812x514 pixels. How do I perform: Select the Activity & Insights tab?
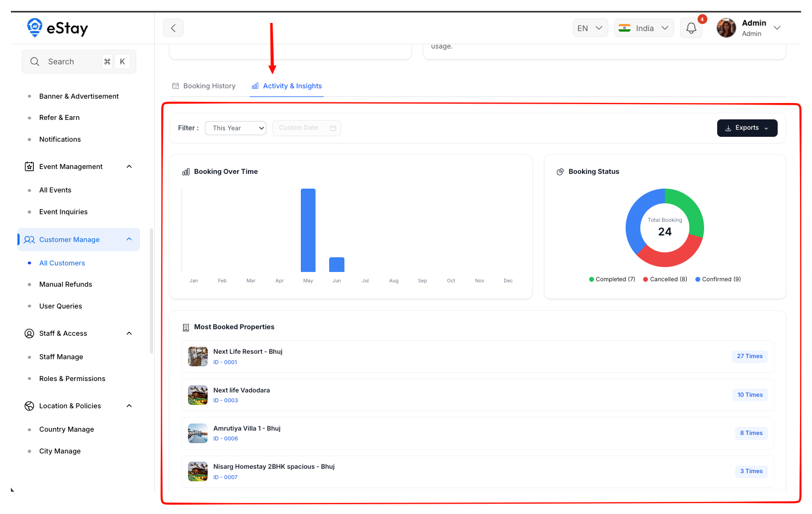tap(287, 86)
